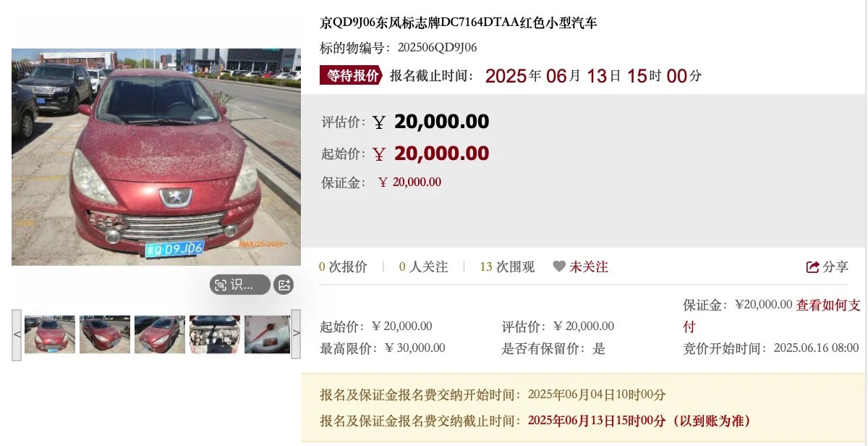The width and height of the screenshot is (868, 446).
Task: Click the 分享 share text
Action: click(835, 266)
